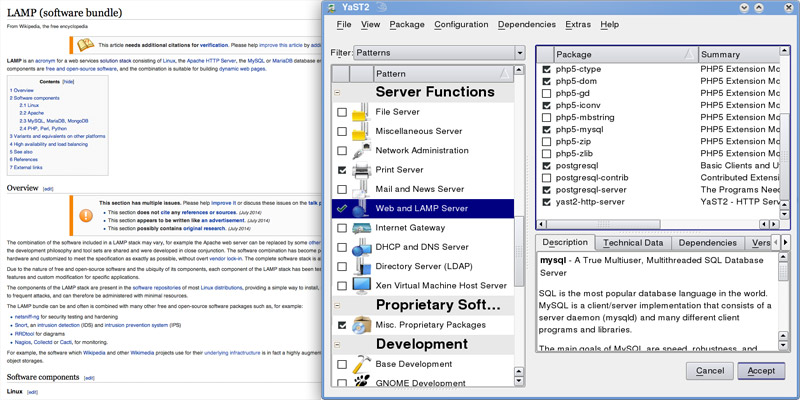Click the pattern list vertical scrollbar
The height and width of the screenshot is (400, 800).
[519, 250]
